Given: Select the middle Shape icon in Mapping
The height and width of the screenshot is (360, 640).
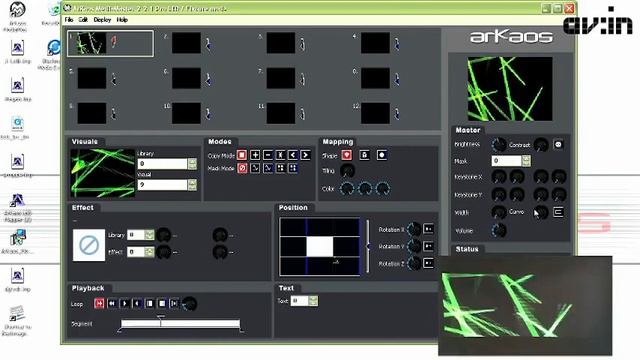Looking at the screenshot, I should point(364,155).
